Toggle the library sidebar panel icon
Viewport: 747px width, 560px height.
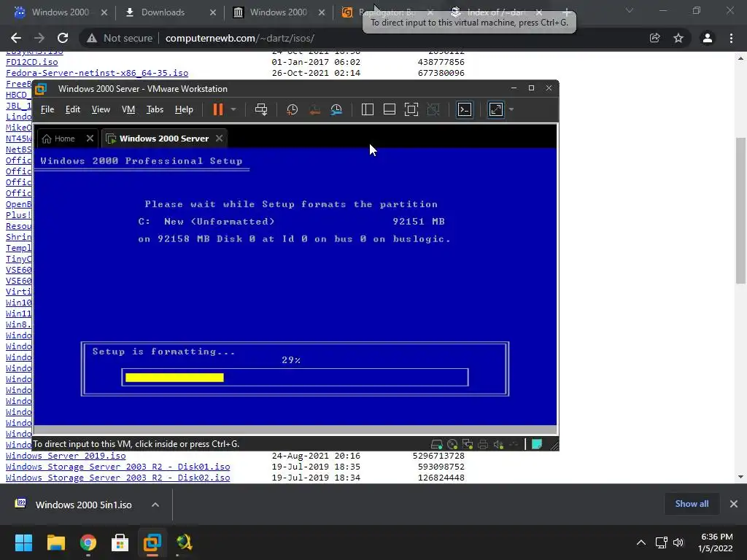tap(368, 109)
